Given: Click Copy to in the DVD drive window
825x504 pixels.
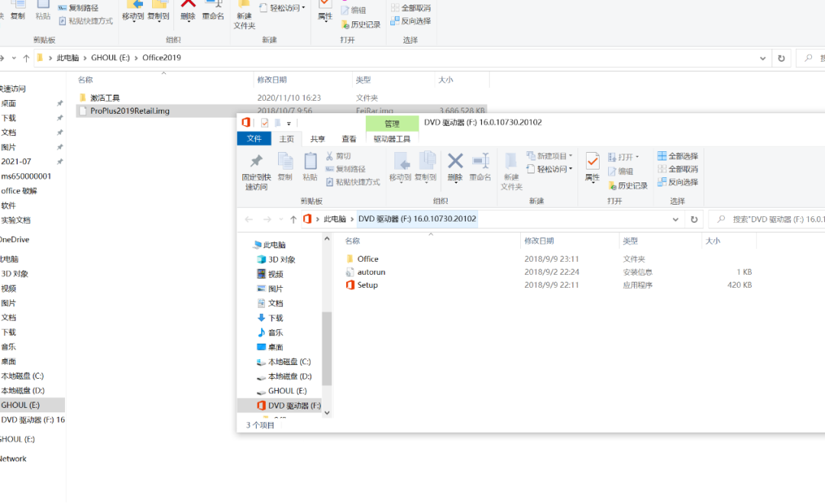Looking at the screenshot, I should tap(425, 167).
